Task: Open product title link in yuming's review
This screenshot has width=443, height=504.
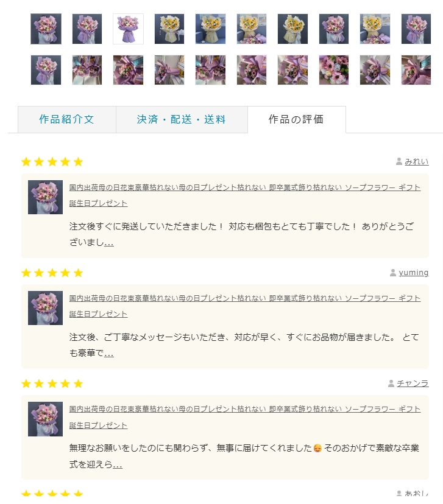Action: tap(245, 306)
